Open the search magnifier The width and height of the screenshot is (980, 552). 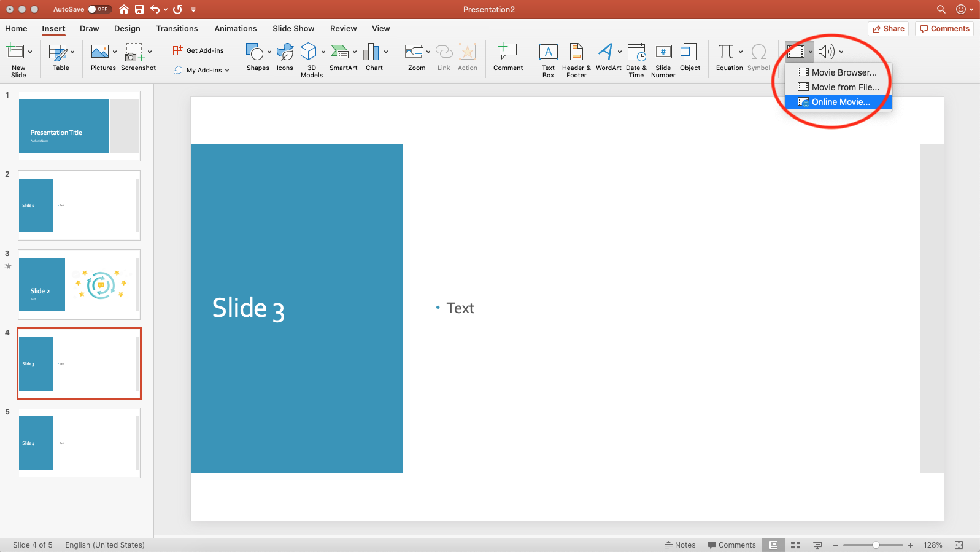pyautogui.click(x=941, y=9)
